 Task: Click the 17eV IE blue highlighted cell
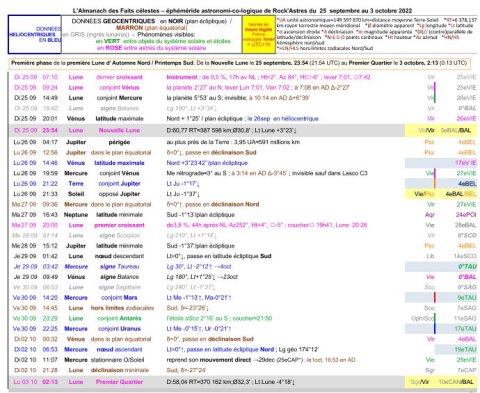click(441, 163)
